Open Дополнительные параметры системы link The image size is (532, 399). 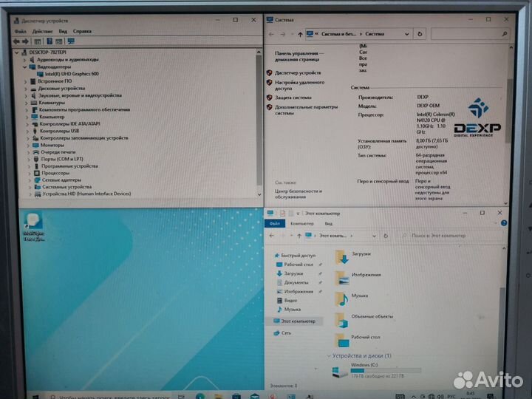click(x=306, y=110)
